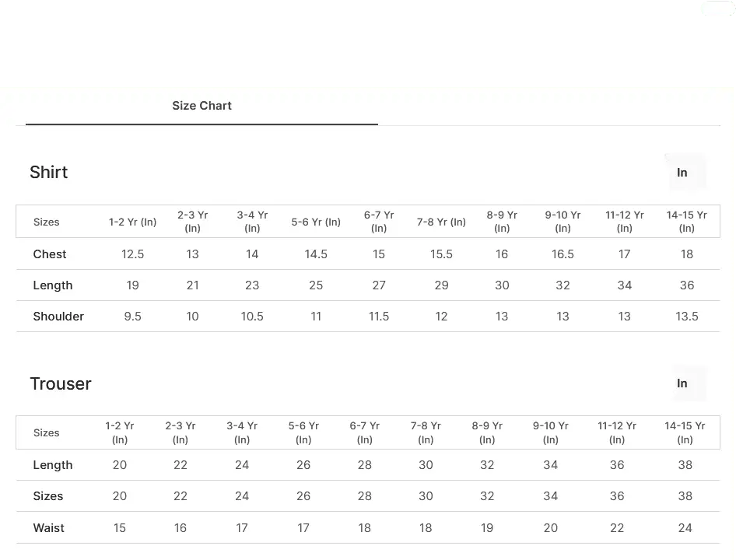Select the 15.5 chest measurement cell
The height and width of the screenshot is (560, 736).
(x=441, y=254)
